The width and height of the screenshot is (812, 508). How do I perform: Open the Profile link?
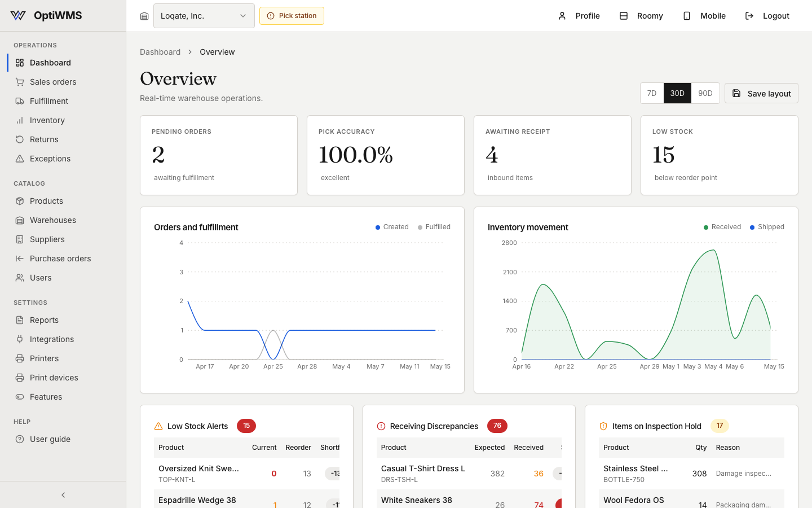[579, 16]
